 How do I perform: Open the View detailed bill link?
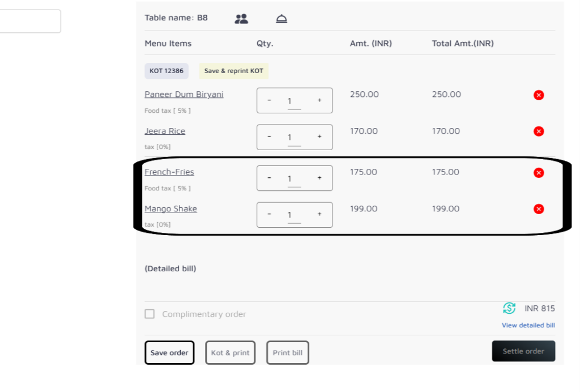(528, 325)
